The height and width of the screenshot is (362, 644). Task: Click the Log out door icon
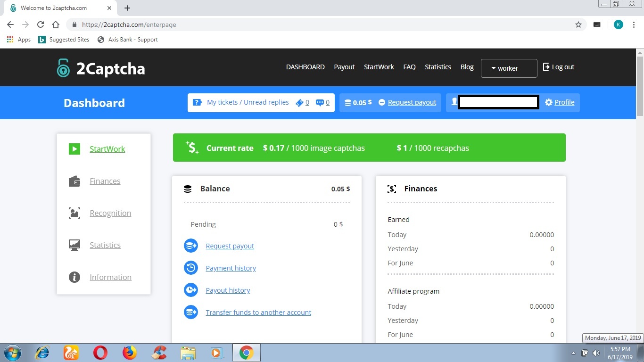(x=546, y=67)
